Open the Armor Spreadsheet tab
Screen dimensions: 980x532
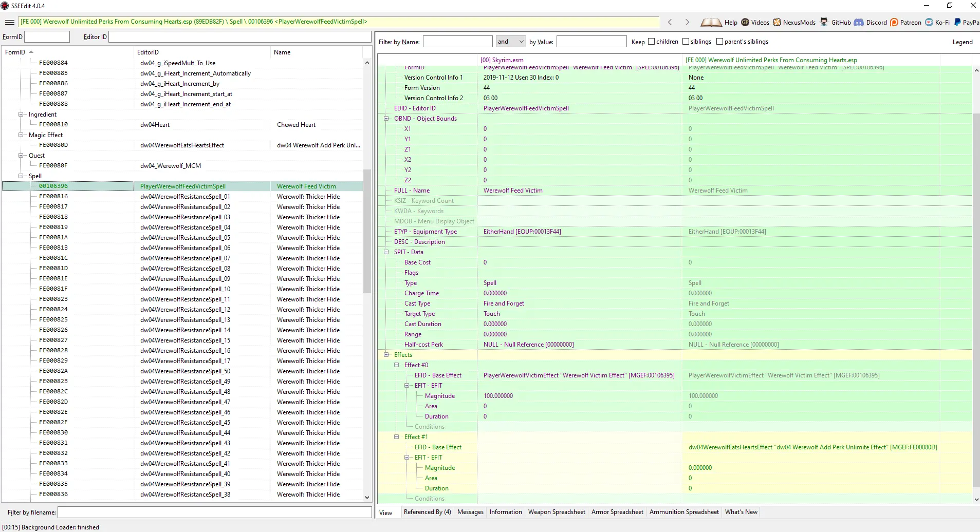617,512
